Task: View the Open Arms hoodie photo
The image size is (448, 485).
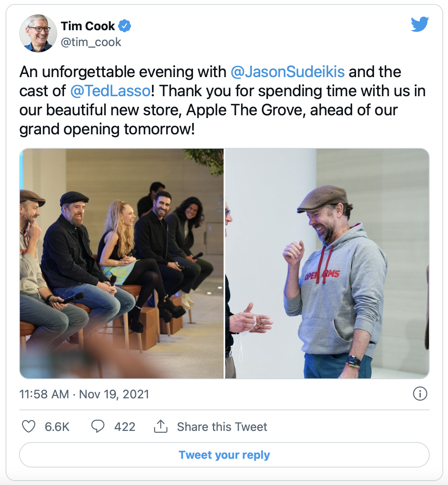Action: tap(327, 264)
